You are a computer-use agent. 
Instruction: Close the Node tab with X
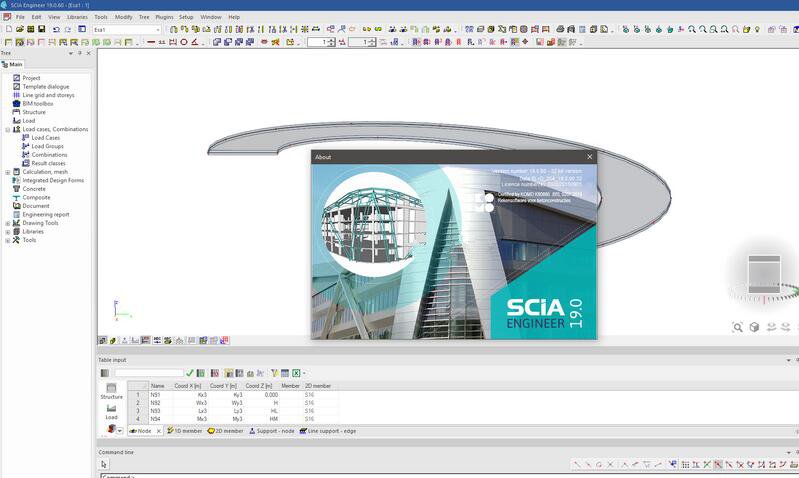[158, 431]
